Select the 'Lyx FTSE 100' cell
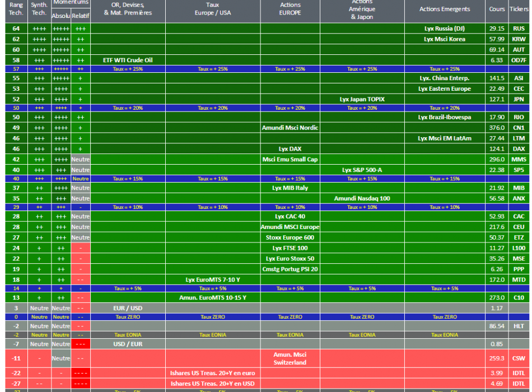Image resolution: width=532 pixels, height=392 pixels. (290, 248)
